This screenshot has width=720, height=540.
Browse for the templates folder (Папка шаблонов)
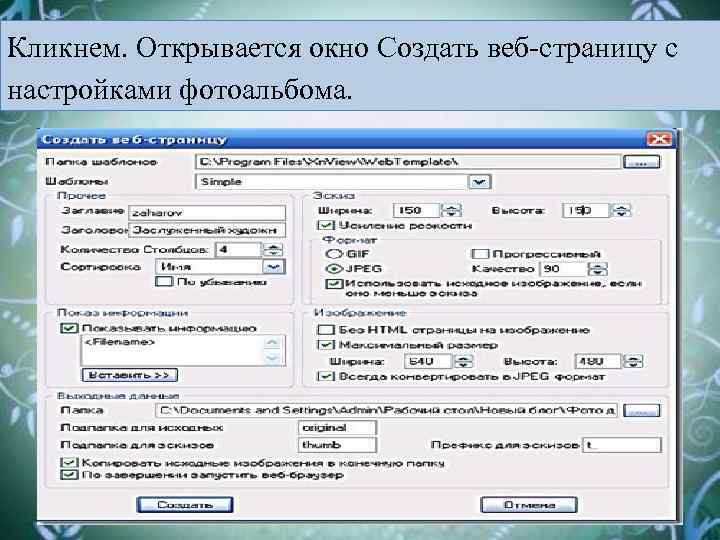(641, 162)
